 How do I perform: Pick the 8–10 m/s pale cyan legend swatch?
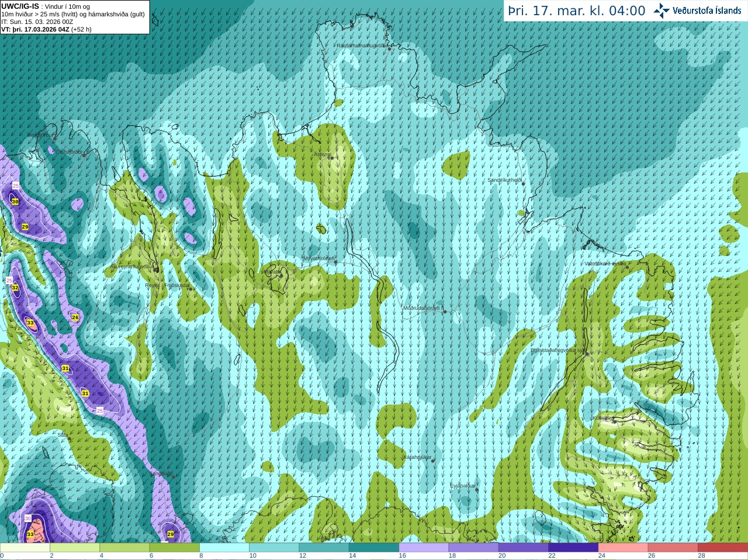click(224, 548)
